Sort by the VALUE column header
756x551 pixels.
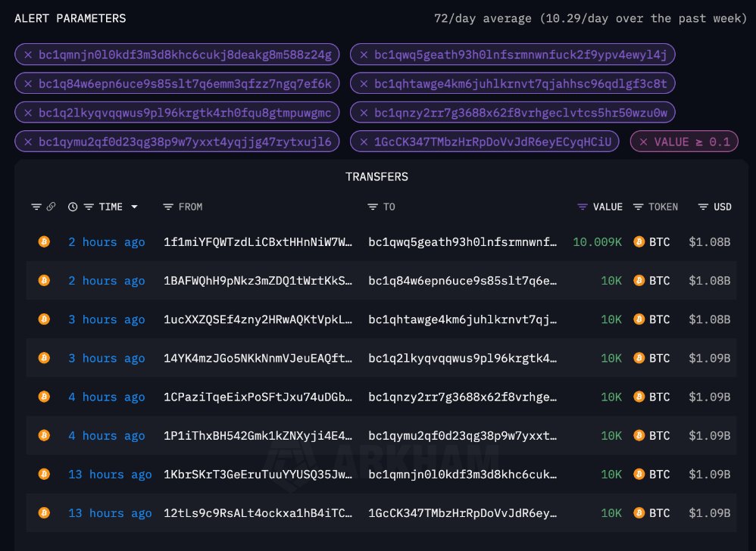coord(608,207)
